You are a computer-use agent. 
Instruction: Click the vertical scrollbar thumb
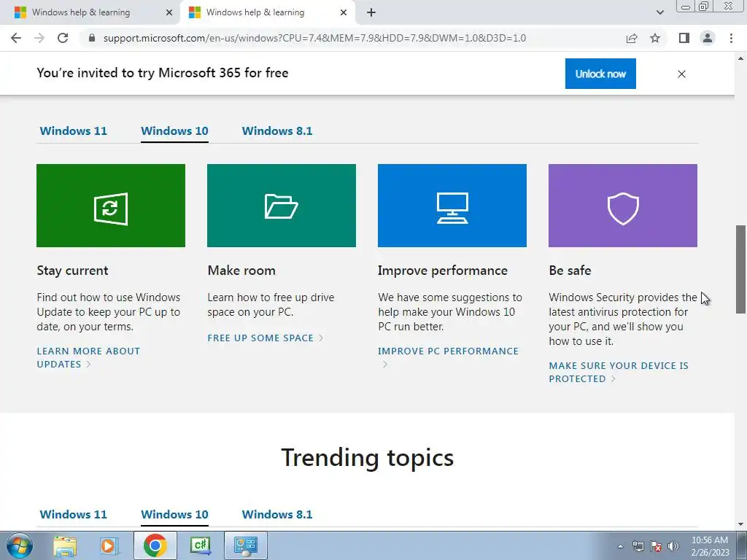click(x=740, y=269)
